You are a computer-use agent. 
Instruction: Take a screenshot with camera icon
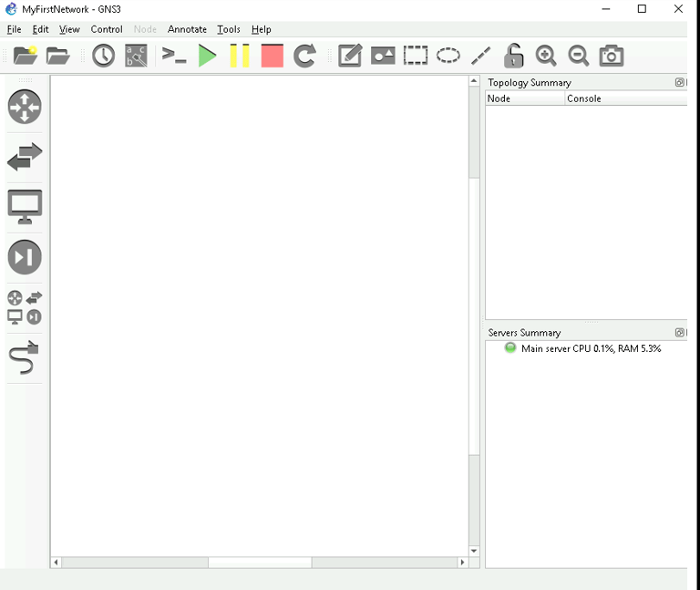click(x=612, y=56)
